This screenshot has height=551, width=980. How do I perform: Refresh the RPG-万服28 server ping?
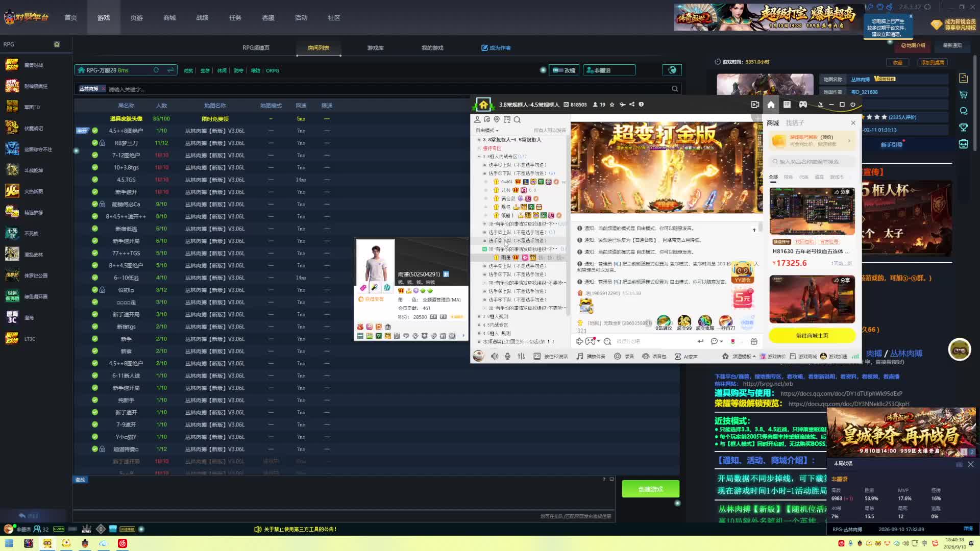point(156,70)
